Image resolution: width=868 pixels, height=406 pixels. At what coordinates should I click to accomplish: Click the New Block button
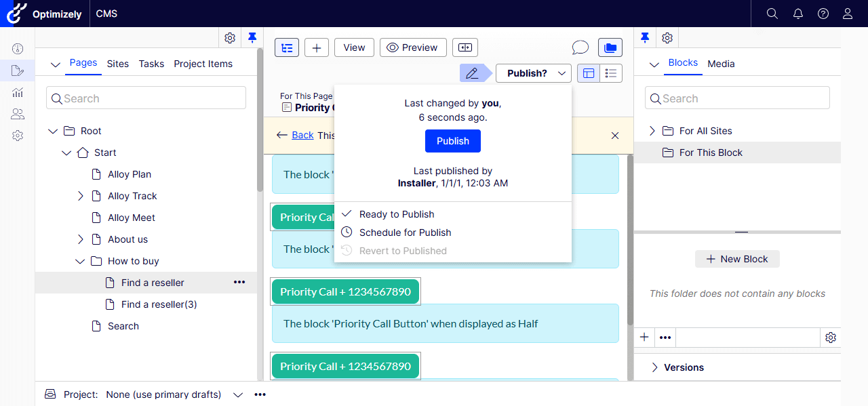(x=737, y=259)
